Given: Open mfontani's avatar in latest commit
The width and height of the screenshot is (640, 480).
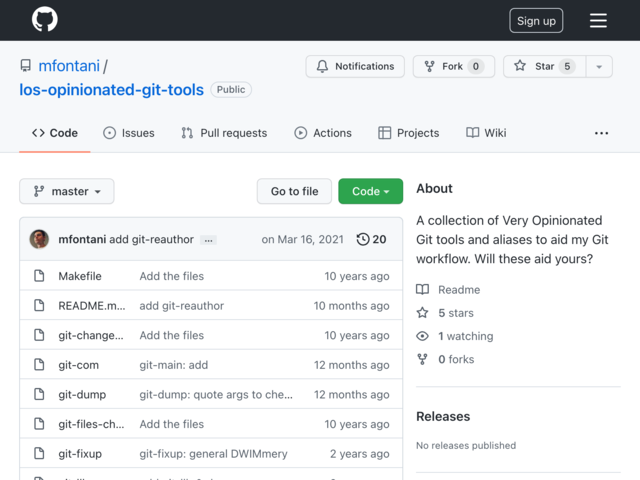Looking at the screenshot, I should click(39, 239).
